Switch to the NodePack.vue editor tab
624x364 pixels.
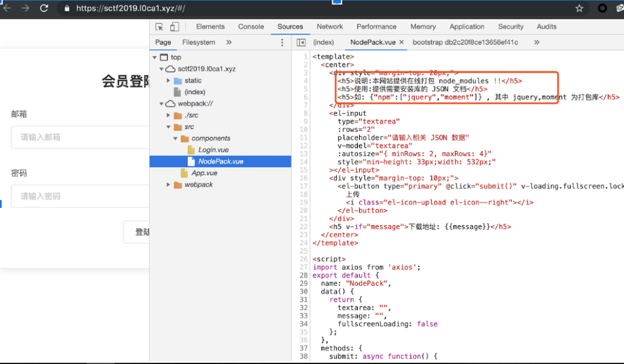373,42
